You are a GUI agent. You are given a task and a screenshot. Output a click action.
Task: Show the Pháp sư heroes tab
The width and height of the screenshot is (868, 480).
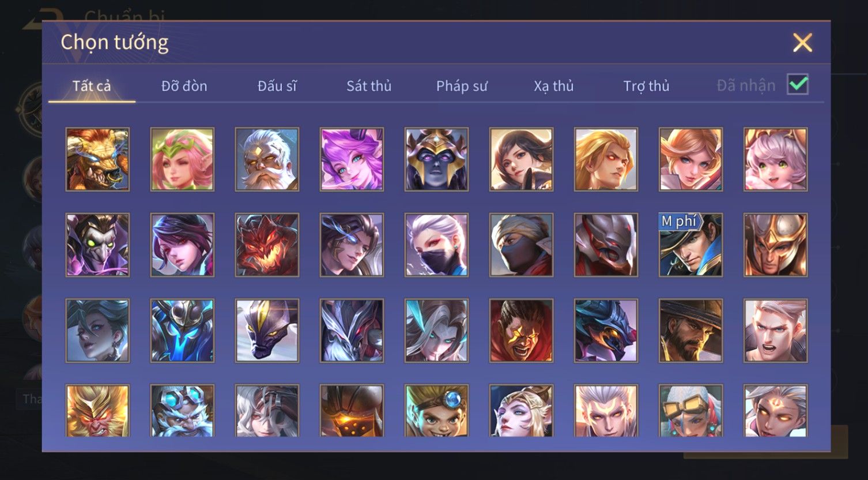coord(462,86)
